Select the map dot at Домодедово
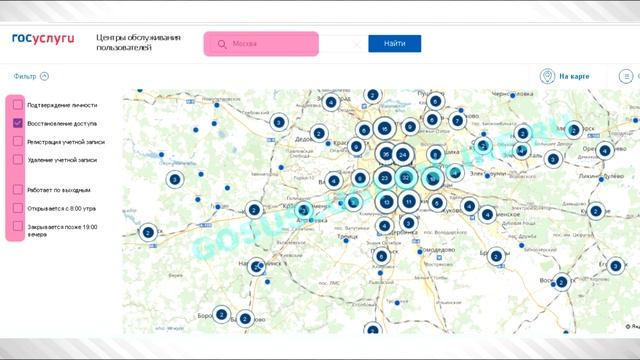This screenshot has width=640, height=360. point(420,252)
